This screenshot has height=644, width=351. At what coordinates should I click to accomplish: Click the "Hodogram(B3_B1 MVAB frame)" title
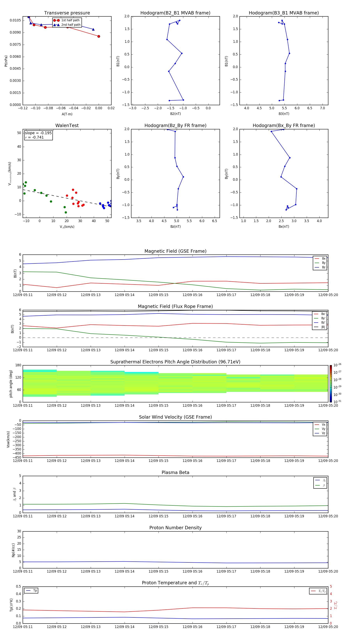click(284, 13)
